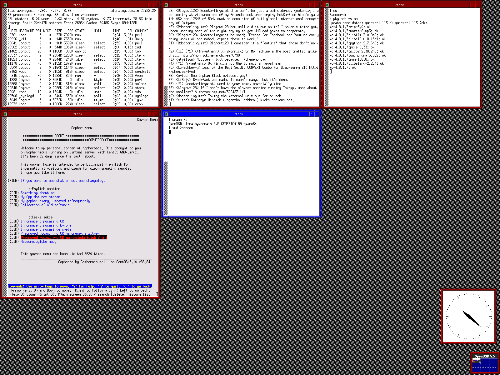Open the green window menu icon of the process-list terminal
500x375 pixels.
tap(5, 5)
